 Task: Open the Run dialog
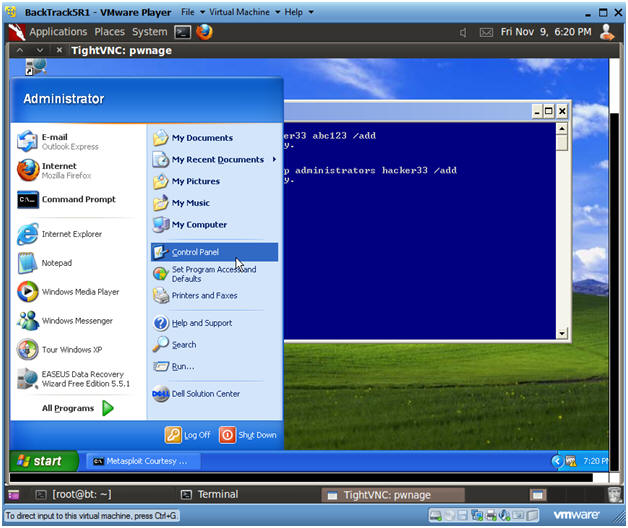173,366
